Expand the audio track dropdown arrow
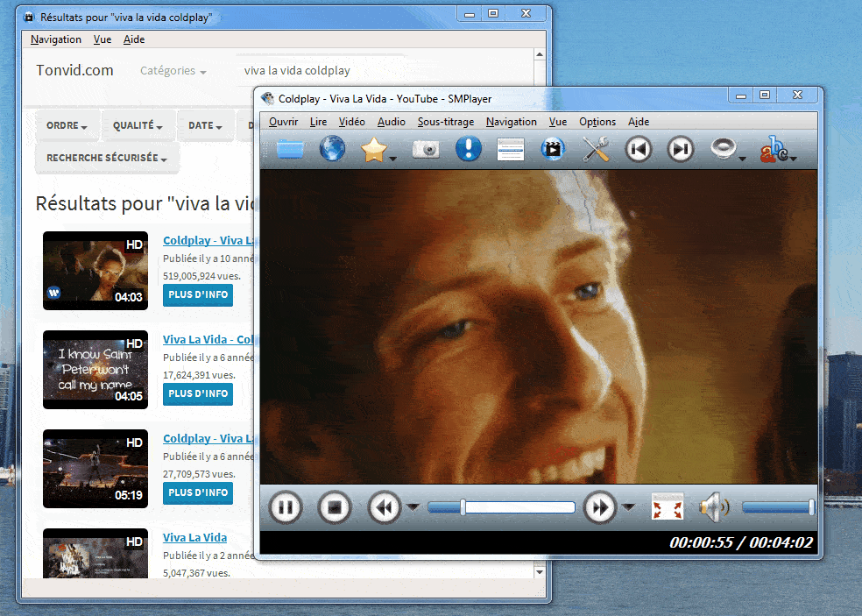 click(x=742, y=159)
